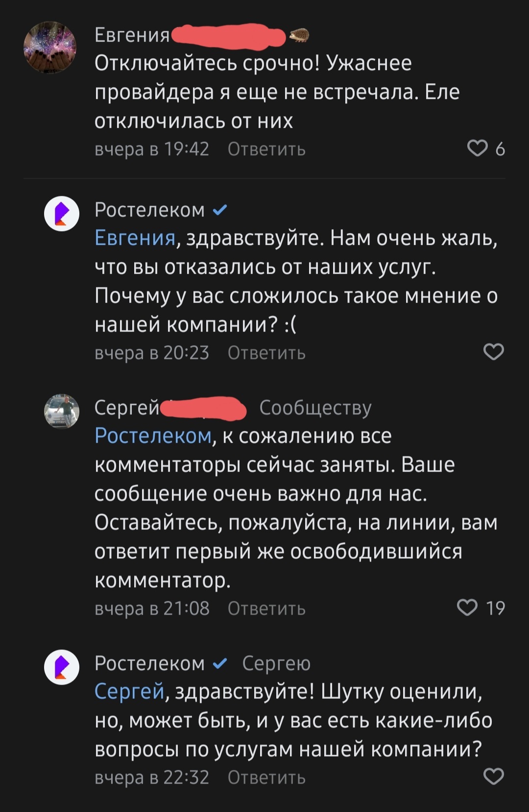The width and height of the screenshot is (529, 812).
Task: Reply to Евгения's comment from 19:42
Action: [266, 149]
